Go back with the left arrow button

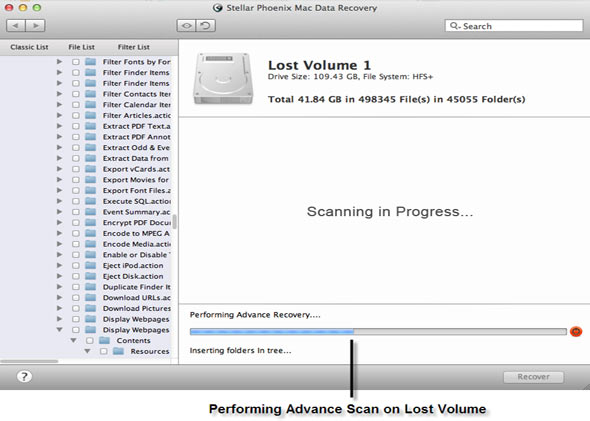pos(16,26)
